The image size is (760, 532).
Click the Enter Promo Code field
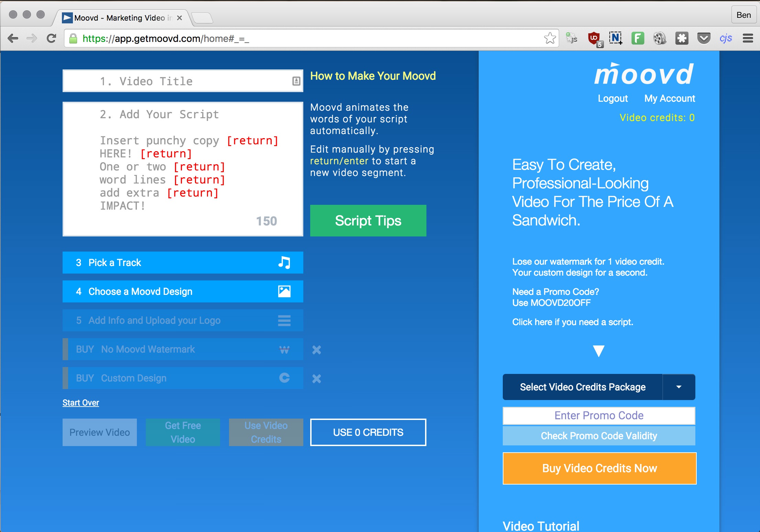599,415
